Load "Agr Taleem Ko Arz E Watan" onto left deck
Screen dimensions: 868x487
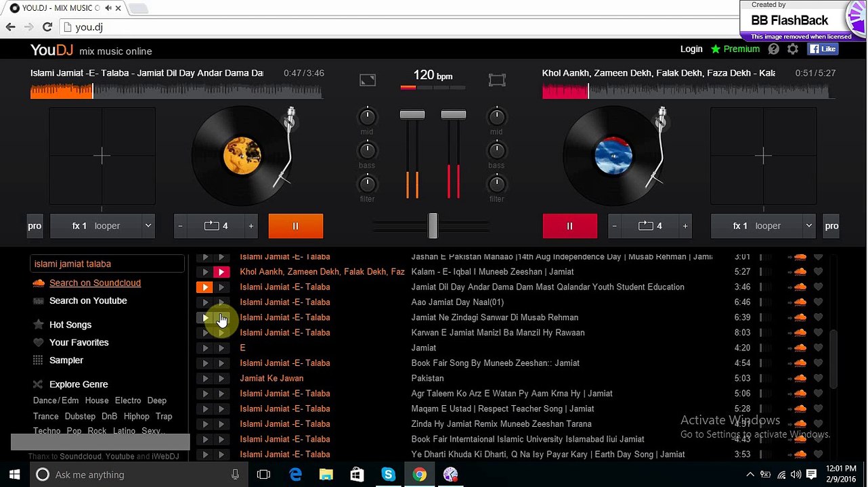point(204,394)
